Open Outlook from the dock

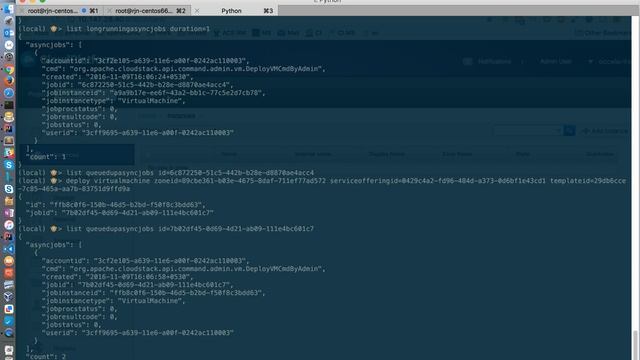click(9, 33)
